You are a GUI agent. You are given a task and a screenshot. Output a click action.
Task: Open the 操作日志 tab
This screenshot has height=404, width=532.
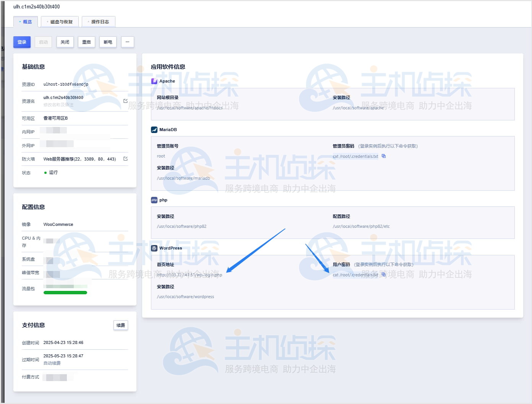point(99,22)
